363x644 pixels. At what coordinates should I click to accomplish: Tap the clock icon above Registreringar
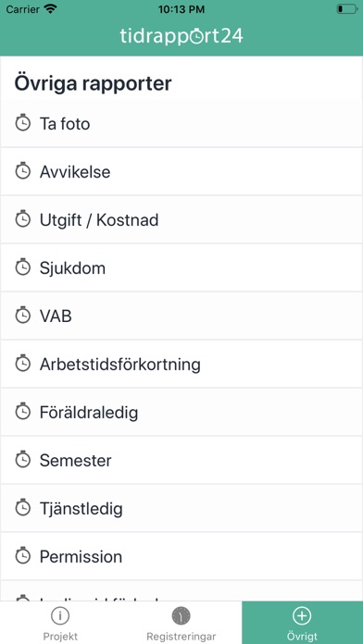(x=181, y=615)
